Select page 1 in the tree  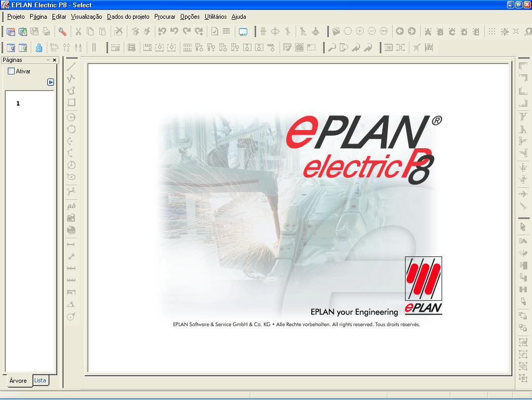[x=18, y=104]
